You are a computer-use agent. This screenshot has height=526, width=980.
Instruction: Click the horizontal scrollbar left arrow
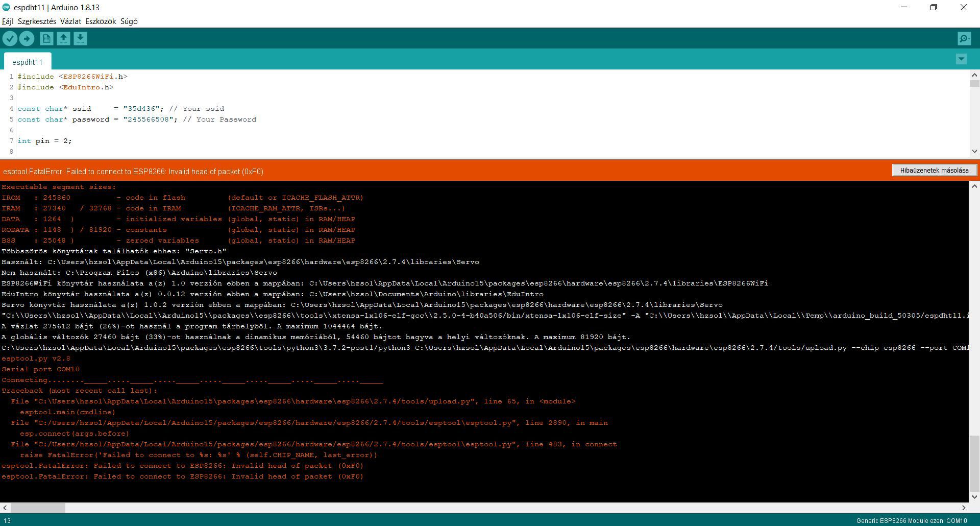[x=5, y=508]
